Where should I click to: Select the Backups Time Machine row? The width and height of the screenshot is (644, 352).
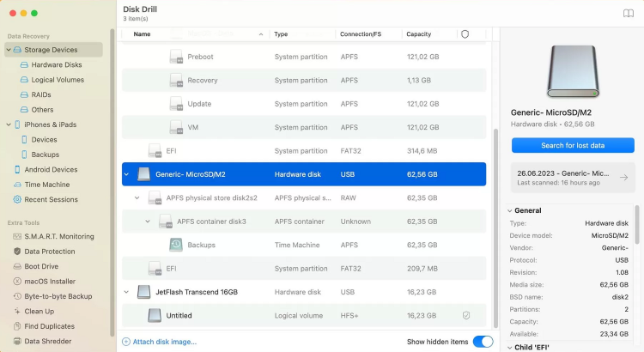click(304, 245)
